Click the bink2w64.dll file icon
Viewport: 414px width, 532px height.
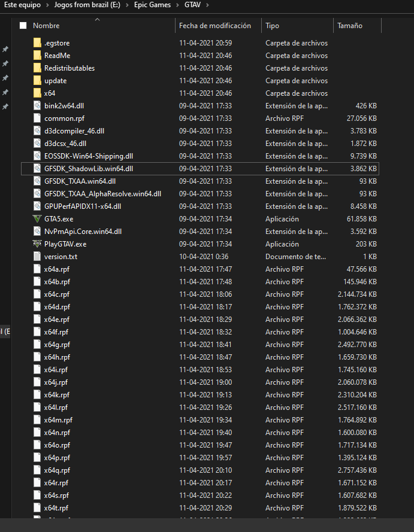(37, 105)
